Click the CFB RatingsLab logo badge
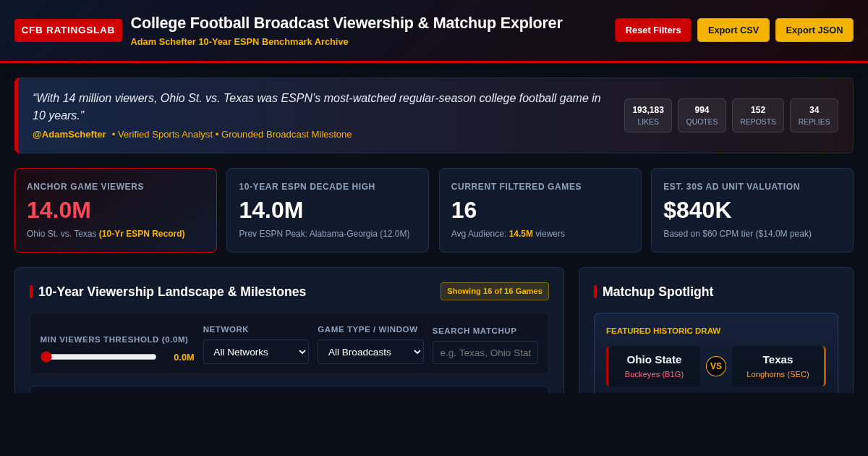Image resolution: width=868 pixels, height=456 pixels. tap(68, 30)
